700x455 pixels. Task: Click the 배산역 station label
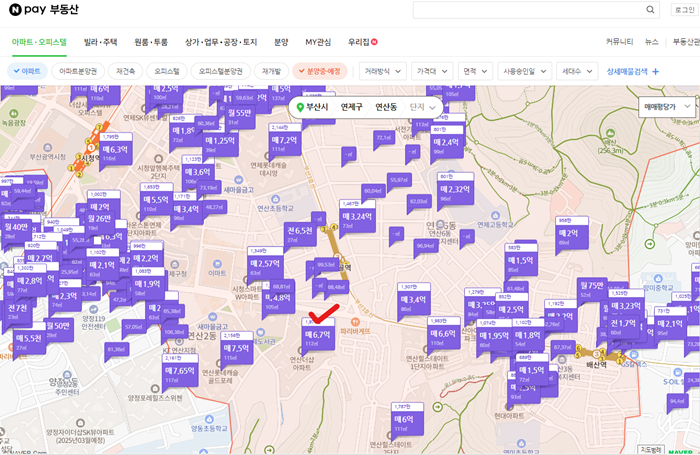click(x=596, y=364)
